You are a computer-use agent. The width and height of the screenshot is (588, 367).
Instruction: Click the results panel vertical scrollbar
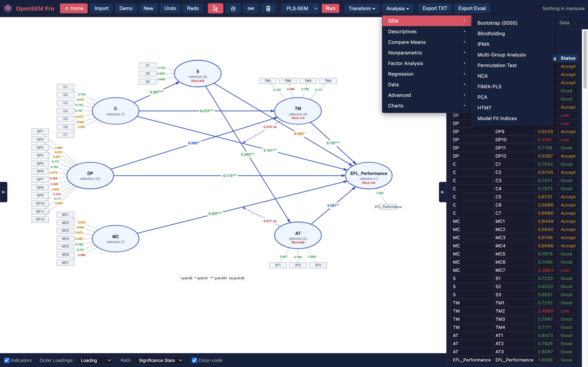[x=585, y=60]
